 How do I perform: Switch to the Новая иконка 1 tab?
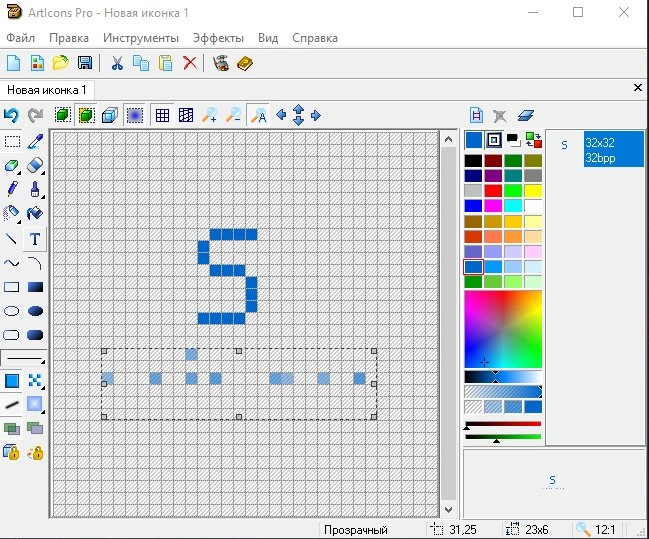(x=47, y=90)
